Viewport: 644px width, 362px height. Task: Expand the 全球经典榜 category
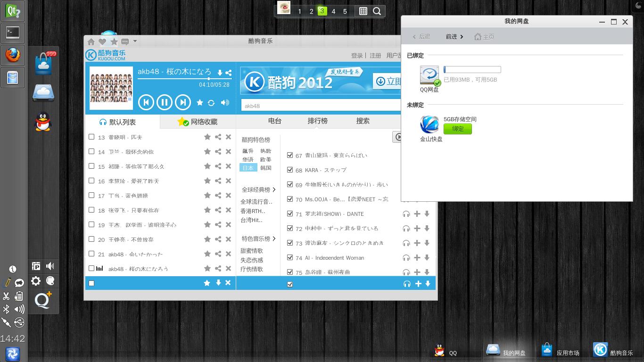(x=258, y=189)
